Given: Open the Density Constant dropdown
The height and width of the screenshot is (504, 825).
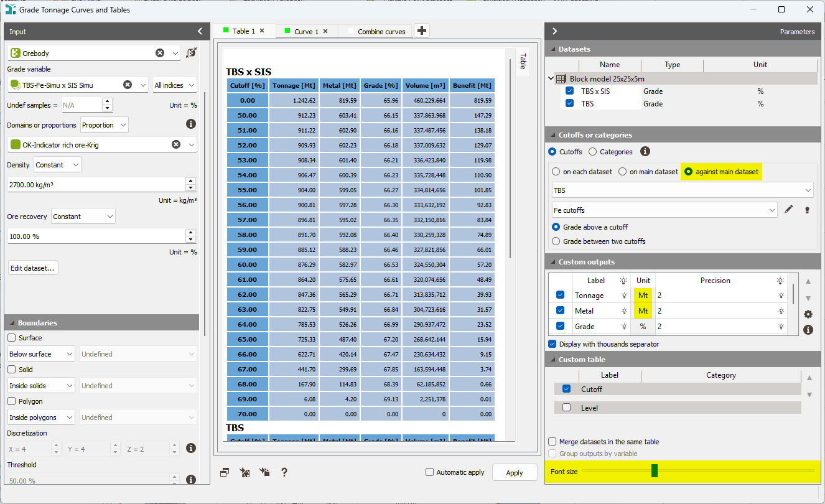Looking at the screenshot, I should click(57, 165).
